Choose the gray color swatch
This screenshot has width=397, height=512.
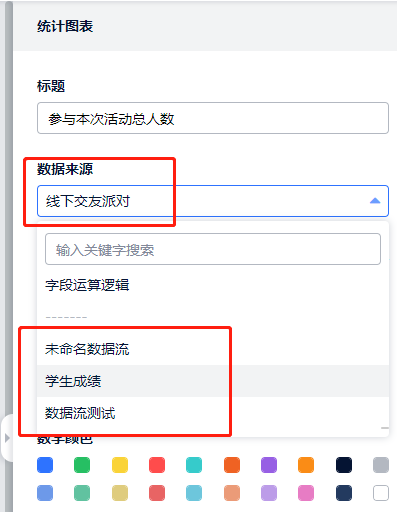tap(381, 465)
